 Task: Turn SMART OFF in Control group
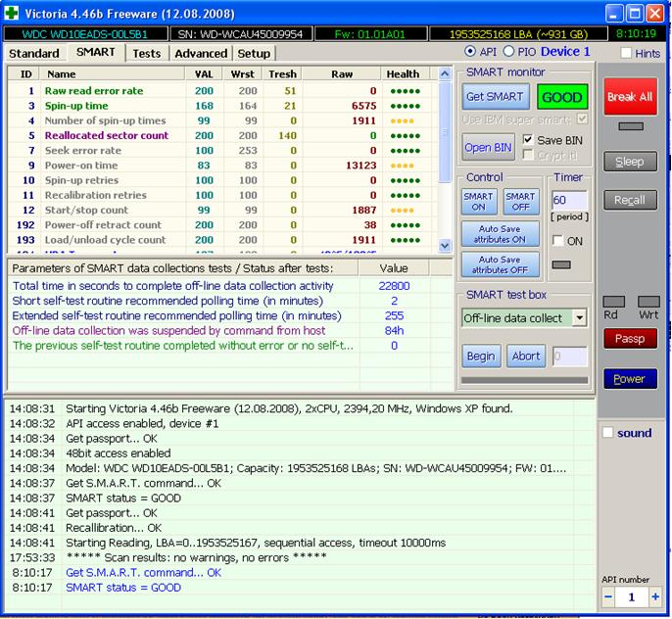click(x=521, y=202)
